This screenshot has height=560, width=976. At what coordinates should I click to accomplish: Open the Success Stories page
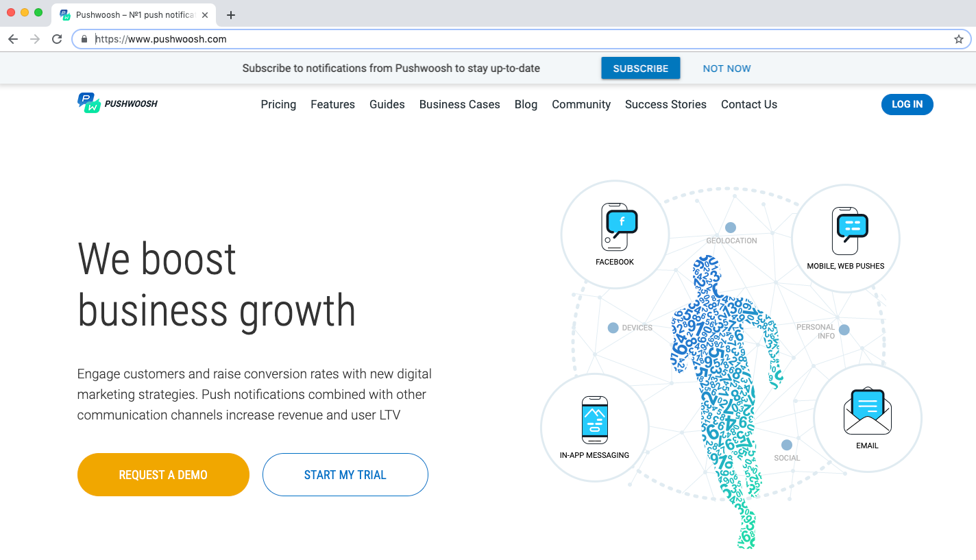pos(665,104)
